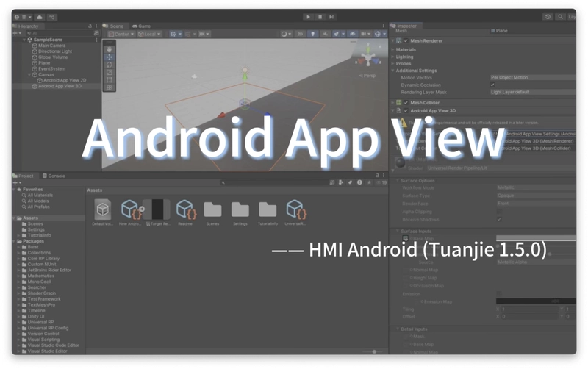Open the Rendering Layer Mask dropdown

[533, 93]
